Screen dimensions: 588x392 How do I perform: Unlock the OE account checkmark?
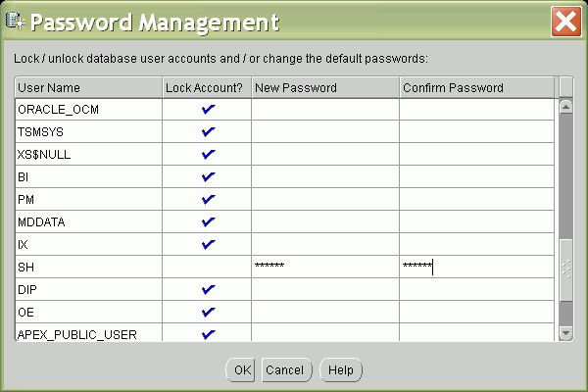[x=207, y=313]
